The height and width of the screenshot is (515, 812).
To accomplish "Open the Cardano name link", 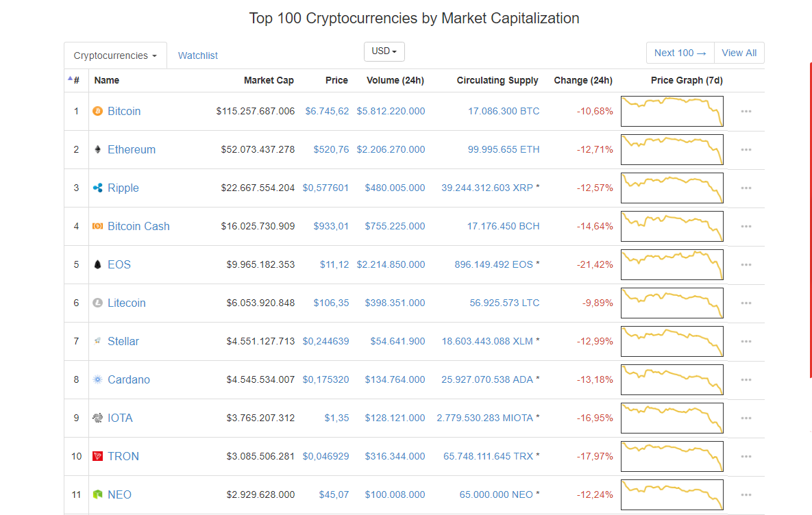I will click(x=129, y=379).
